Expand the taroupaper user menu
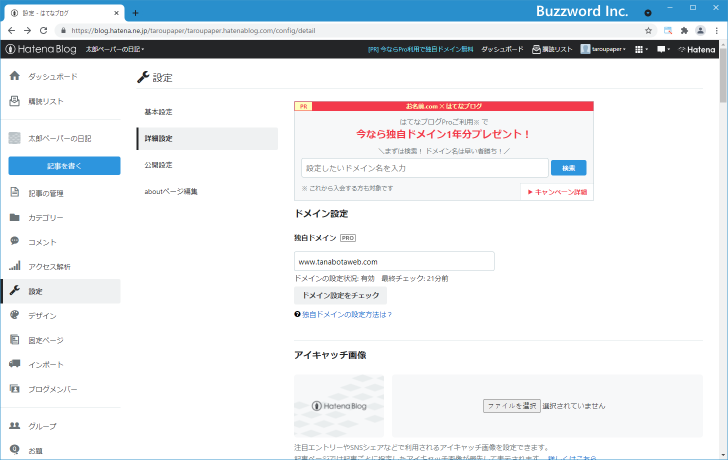Image resolution: width=728 pixels, height=460 pixels. coord(603,49)
